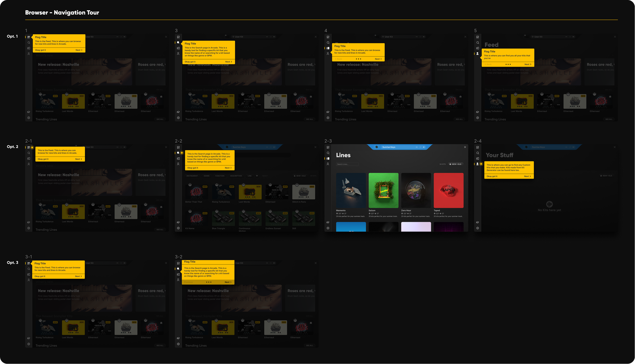
Task: Click 'Okay got it' in the frame 2-2 Search tooltip
Action: point(193,168)
